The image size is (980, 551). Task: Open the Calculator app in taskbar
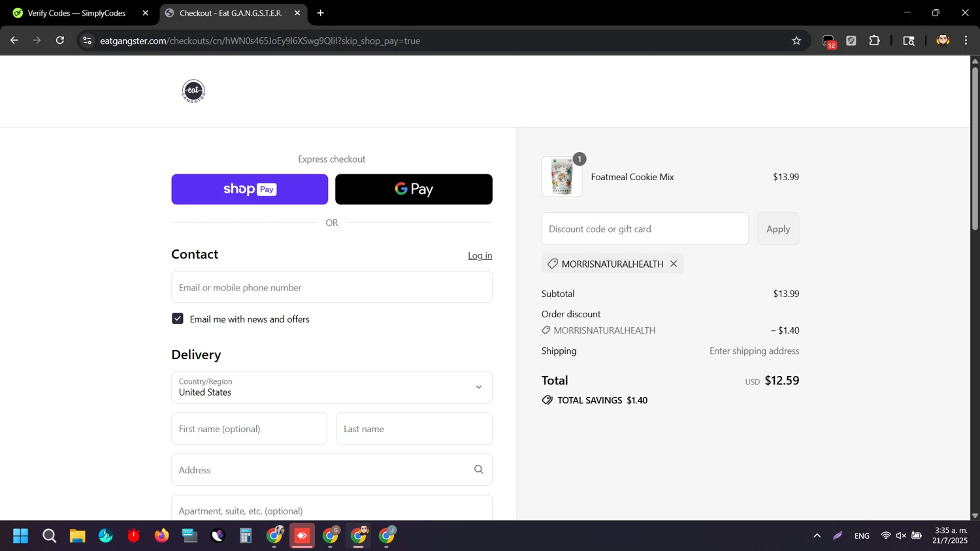tap(246, 536)
